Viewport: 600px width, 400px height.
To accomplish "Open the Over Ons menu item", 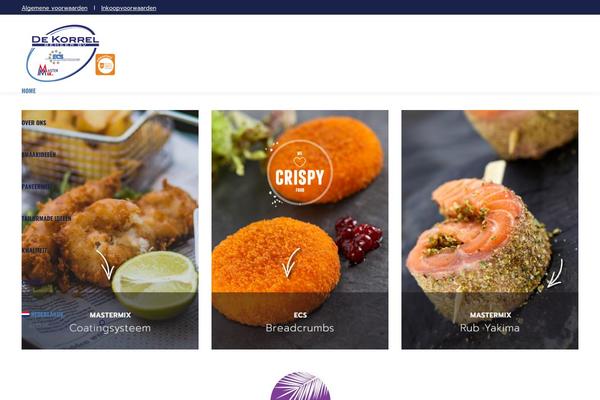I will 34,123.
